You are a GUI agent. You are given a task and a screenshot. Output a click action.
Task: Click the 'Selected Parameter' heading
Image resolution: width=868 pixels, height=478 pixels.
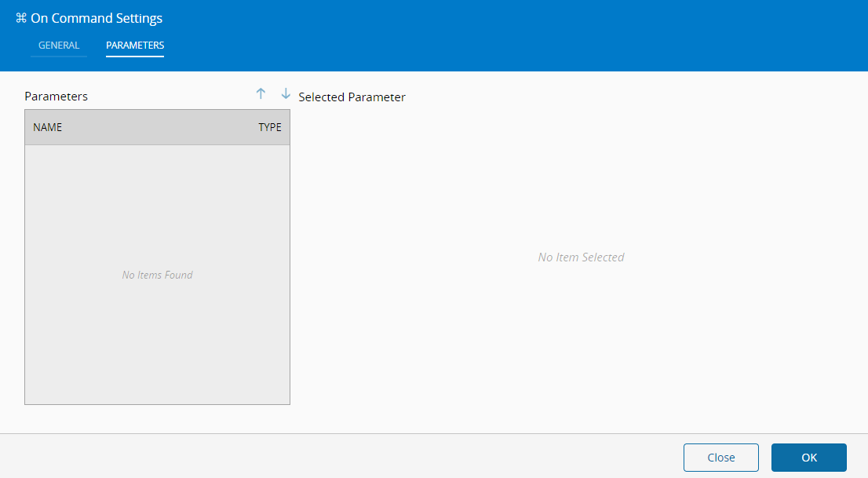352,97
